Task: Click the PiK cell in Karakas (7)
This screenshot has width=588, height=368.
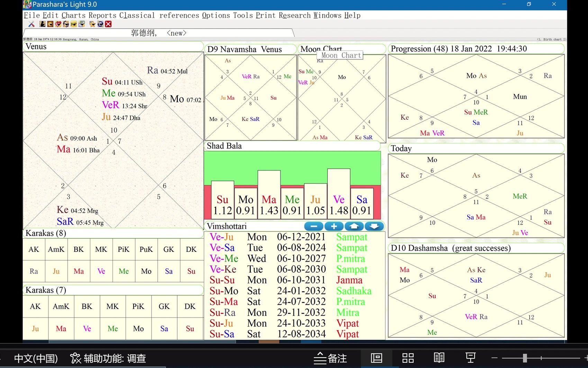Action: [x=138, y=306]
